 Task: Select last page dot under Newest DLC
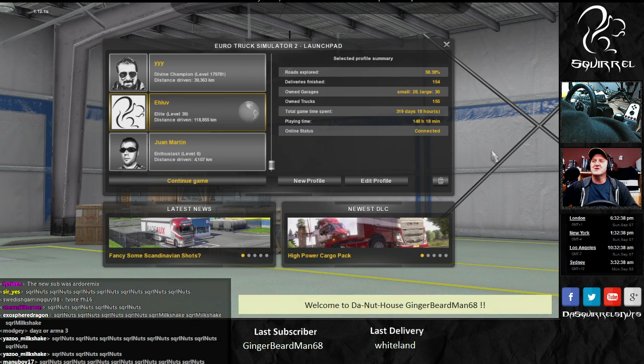pyautogui.click(x=446, y=255)
